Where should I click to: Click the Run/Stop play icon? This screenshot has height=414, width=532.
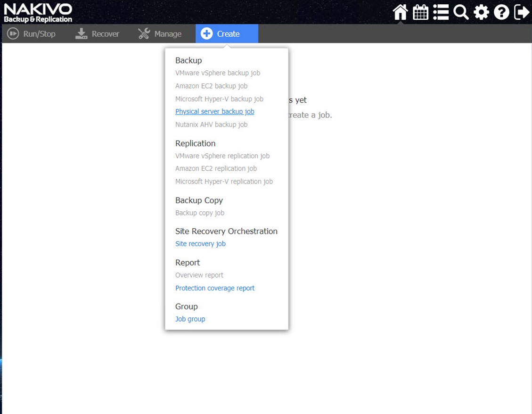[x=13, y=33]
